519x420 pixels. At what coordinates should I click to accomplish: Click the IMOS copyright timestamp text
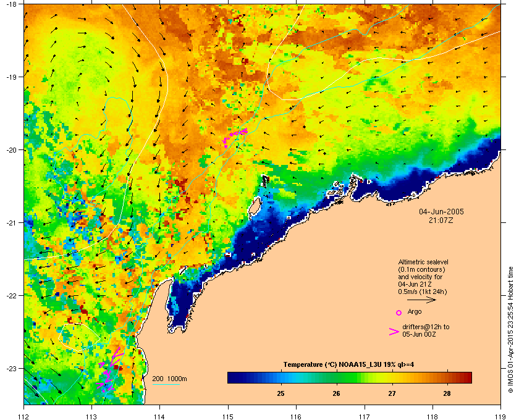(511, 330)
